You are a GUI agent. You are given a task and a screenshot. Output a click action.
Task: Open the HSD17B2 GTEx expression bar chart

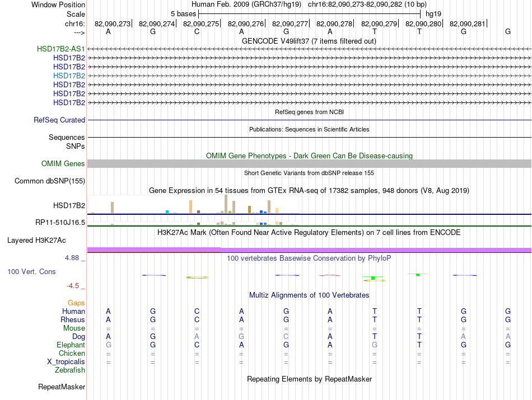pos(193,204)
